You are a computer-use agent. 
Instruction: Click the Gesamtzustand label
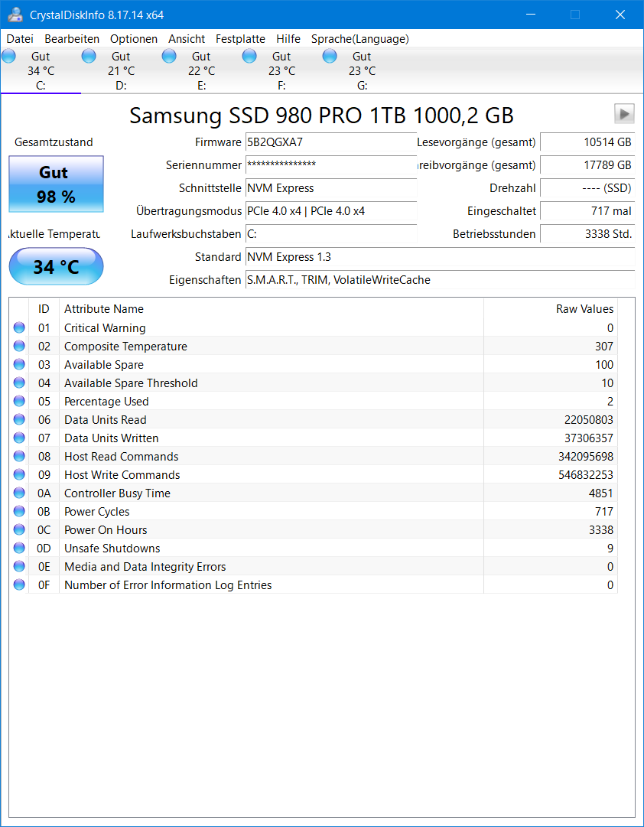54,142
